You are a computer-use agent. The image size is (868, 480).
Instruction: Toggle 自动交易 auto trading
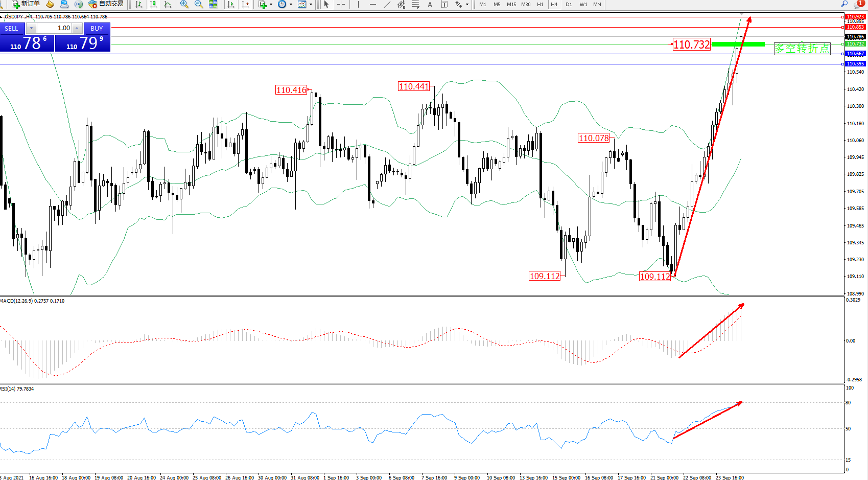click(x=106, y=4)
